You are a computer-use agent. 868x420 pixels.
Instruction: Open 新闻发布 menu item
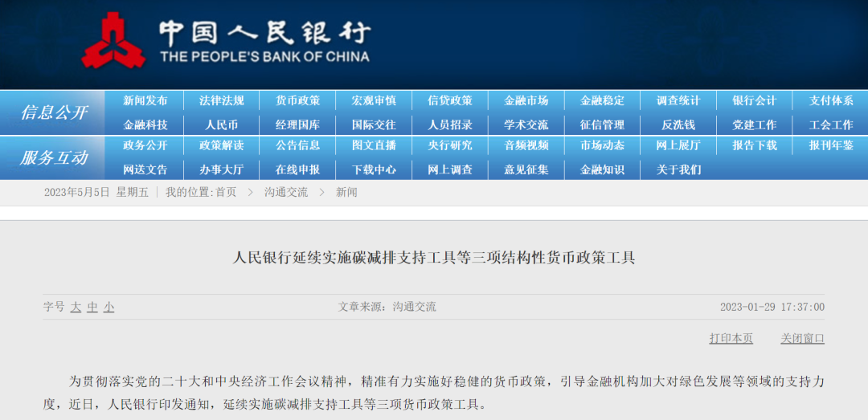(145, 100)
